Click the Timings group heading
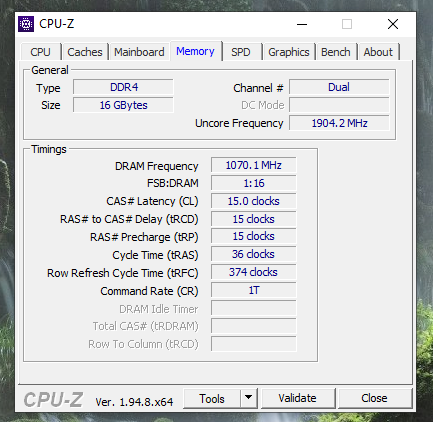 49,149
